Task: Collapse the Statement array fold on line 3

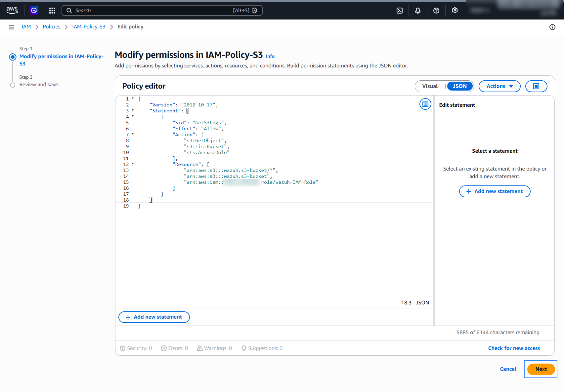Action: (133, 110)
